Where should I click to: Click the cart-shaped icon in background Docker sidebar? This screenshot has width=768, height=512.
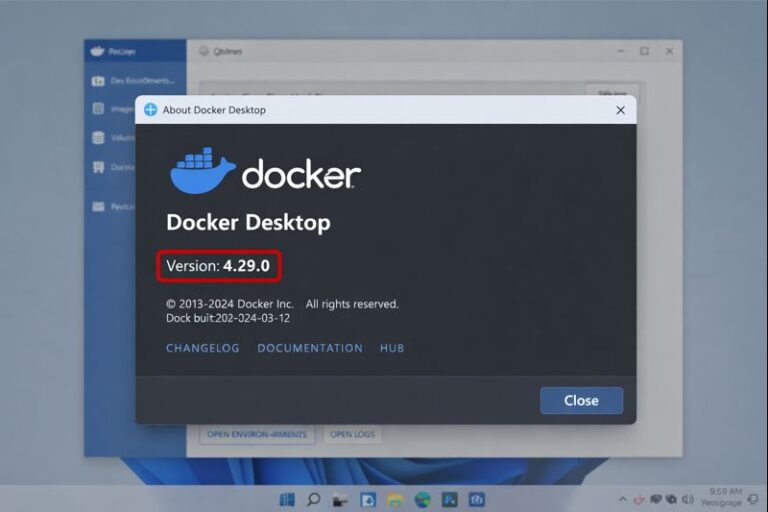coord(98,167)
